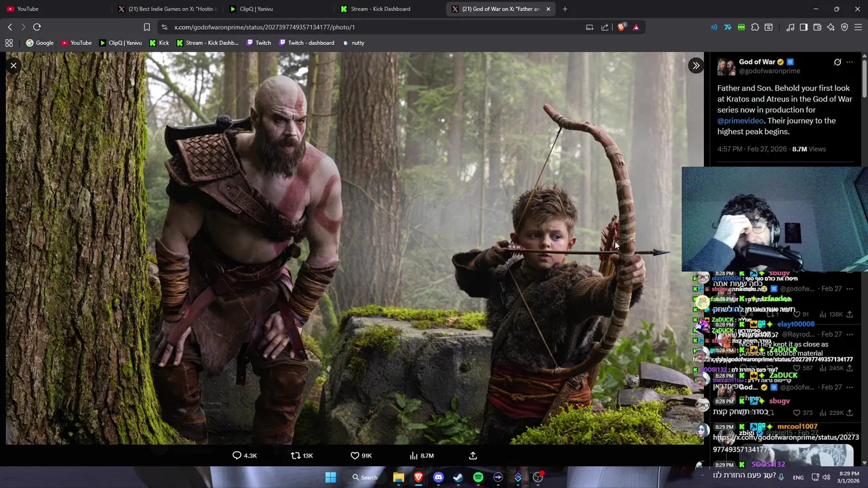Screen dimensions: 868x488
Task: Click the Kratos and Atreus photo
Action: pos(355,248)
